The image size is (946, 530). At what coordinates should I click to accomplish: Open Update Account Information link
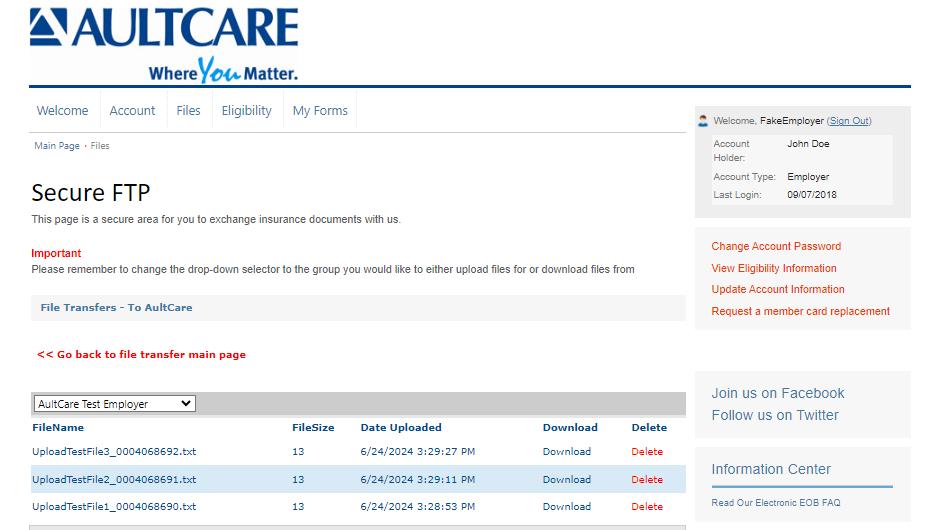[778, 289]
